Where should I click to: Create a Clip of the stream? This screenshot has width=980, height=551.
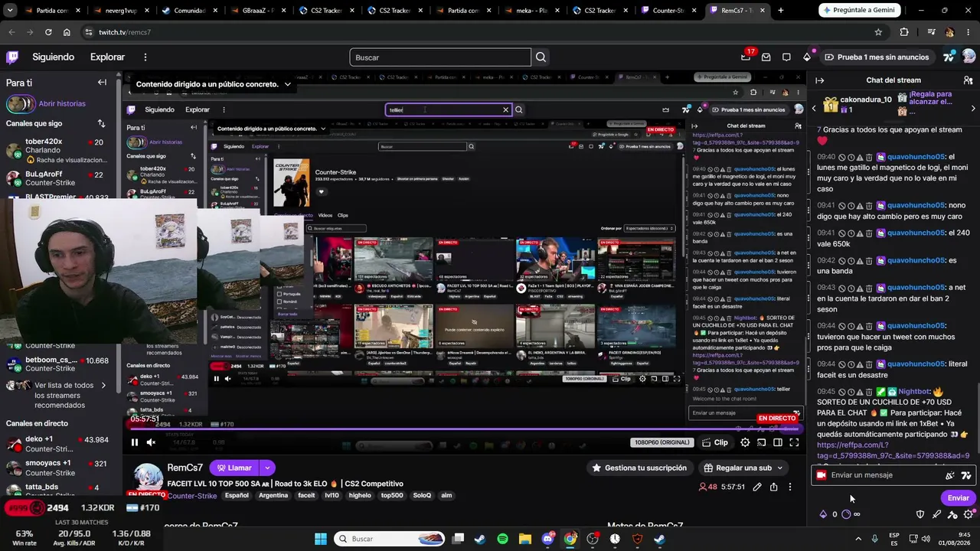click(x=715, y=442)
